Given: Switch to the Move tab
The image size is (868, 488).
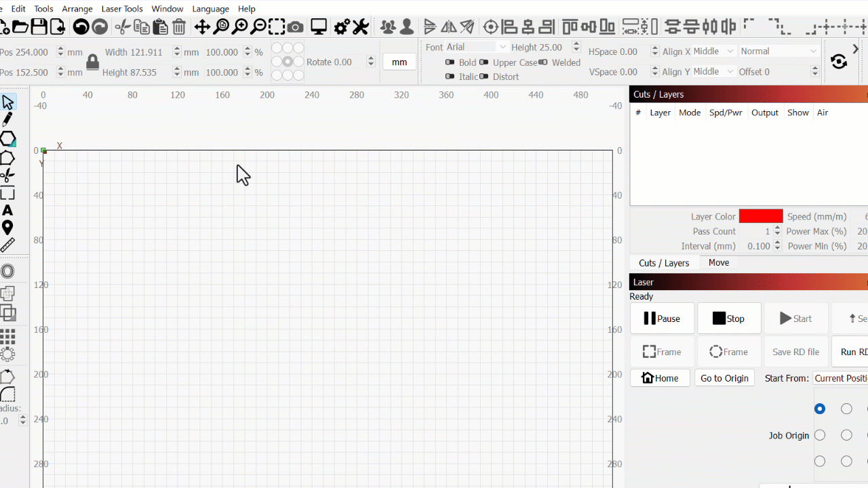Looking at the screenshot, I should (719, 263).
